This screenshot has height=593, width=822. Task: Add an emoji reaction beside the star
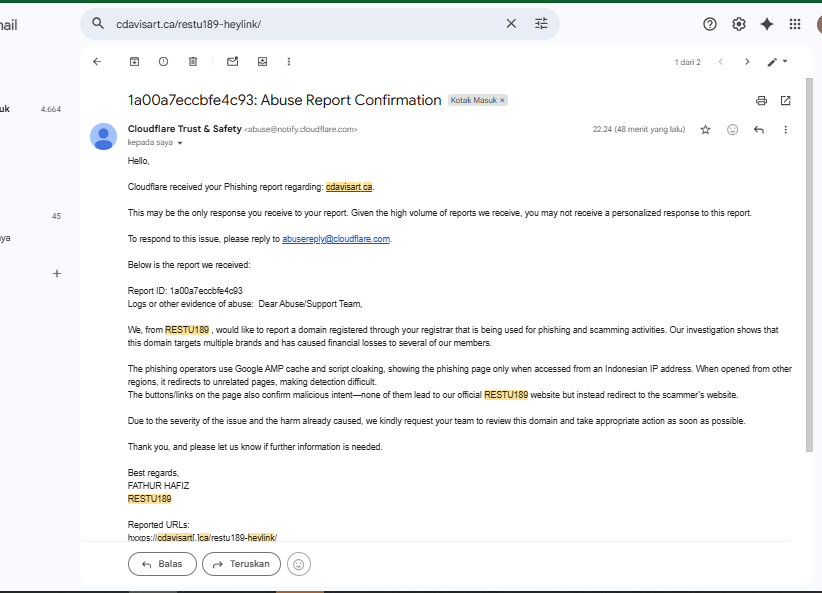click(x=732, y=130)
